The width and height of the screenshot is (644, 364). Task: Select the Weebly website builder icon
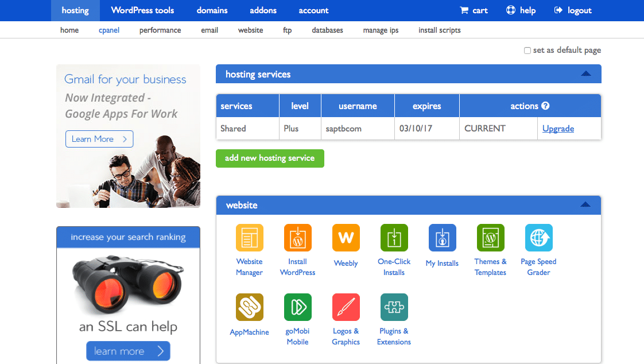[346, 237]
